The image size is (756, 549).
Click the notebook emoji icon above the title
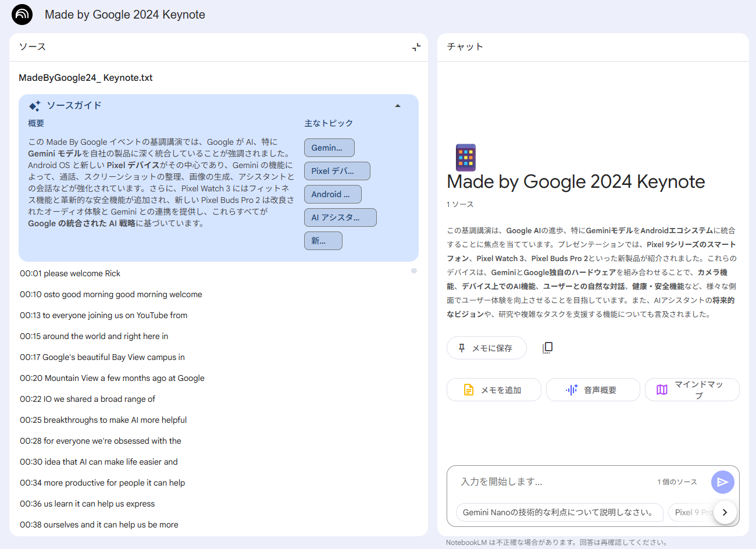pos(466,158)
